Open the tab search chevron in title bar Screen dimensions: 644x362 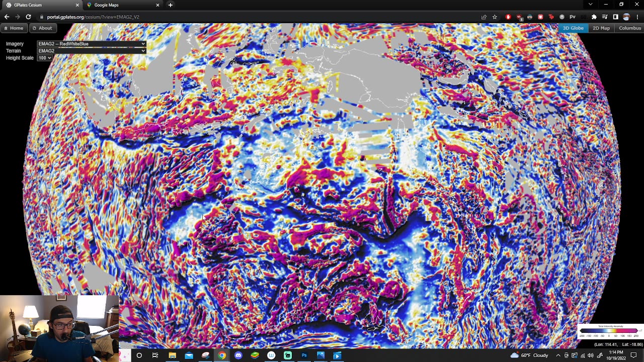[590, 5]
